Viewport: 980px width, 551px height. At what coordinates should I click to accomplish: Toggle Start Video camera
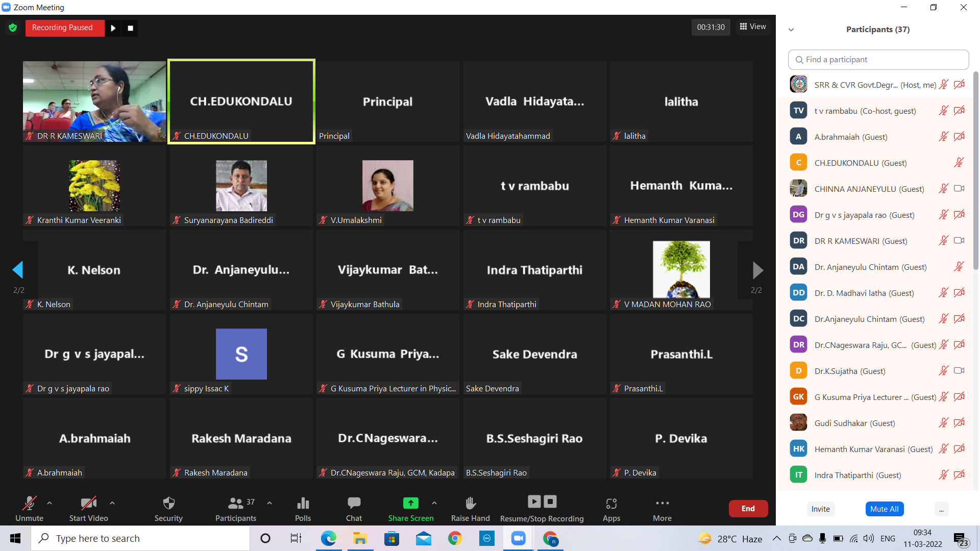[x=88, y=504]
